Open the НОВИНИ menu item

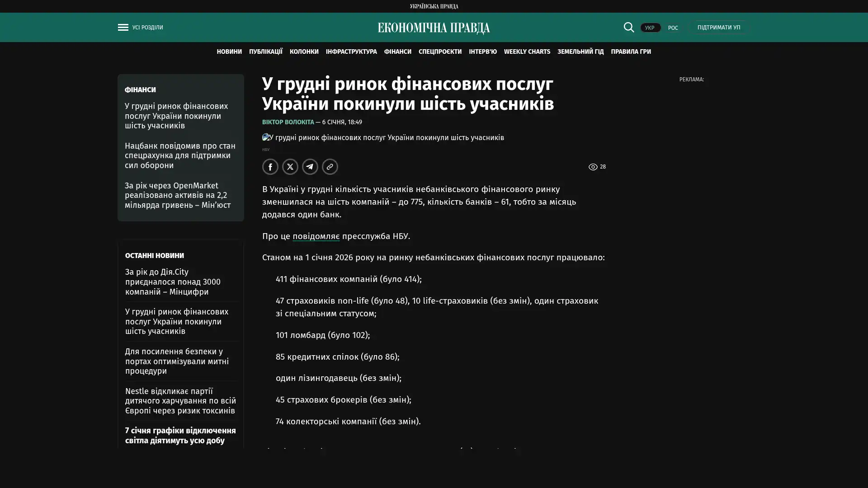229,52
